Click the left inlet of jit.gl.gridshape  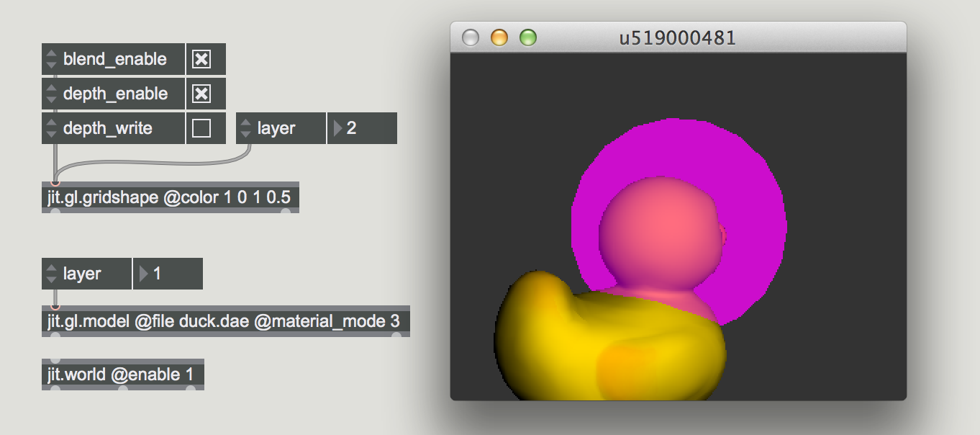[55, 184]
